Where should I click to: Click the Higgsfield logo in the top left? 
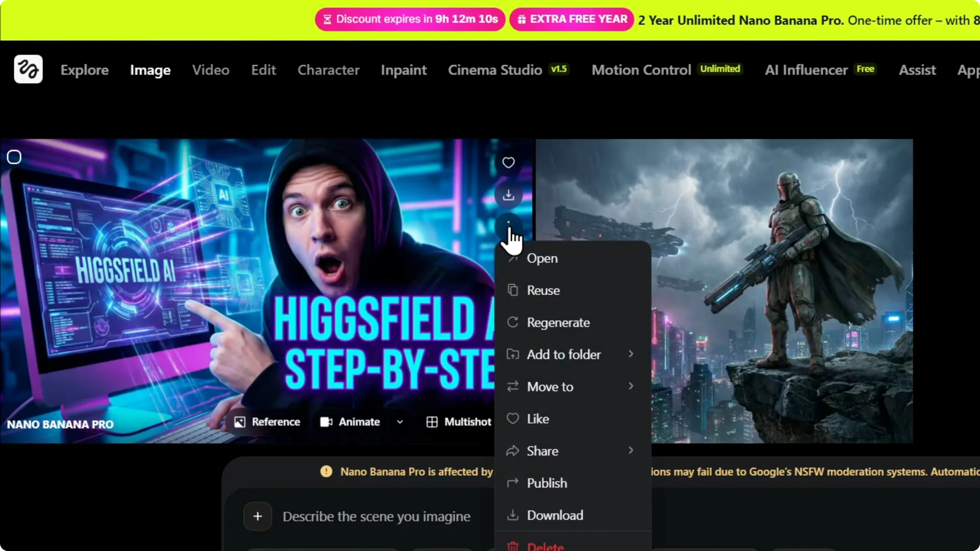[28, 69]
